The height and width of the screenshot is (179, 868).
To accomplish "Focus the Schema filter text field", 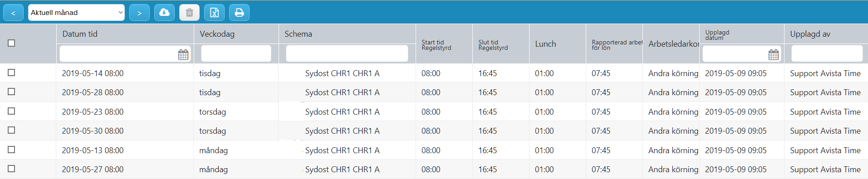I will pyautogui.click(x=347, y=53).
